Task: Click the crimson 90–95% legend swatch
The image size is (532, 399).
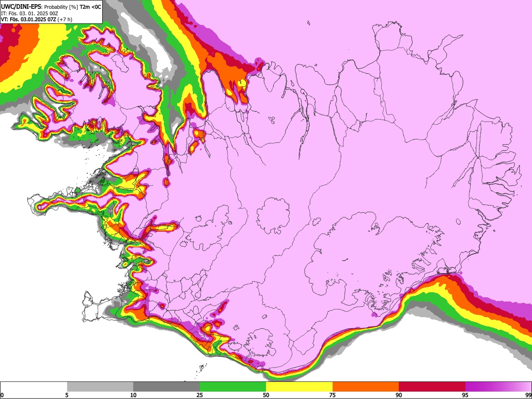Action: (x=432, y=387)
